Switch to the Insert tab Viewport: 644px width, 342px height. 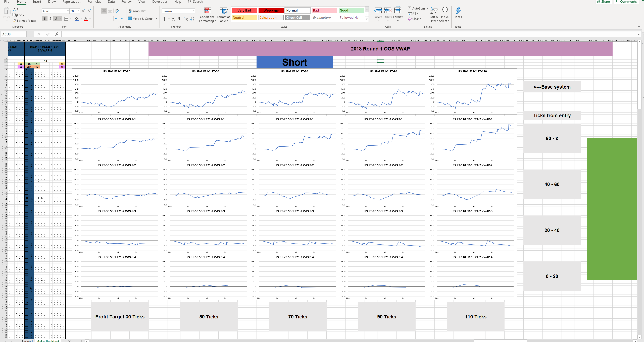37,2
